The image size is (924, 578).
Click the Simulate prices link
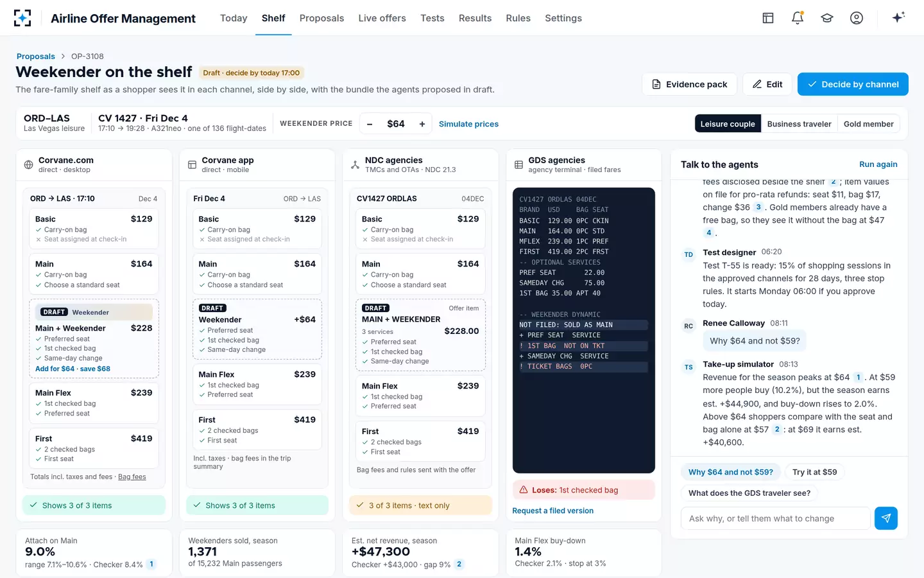click(x=468, y=124)
